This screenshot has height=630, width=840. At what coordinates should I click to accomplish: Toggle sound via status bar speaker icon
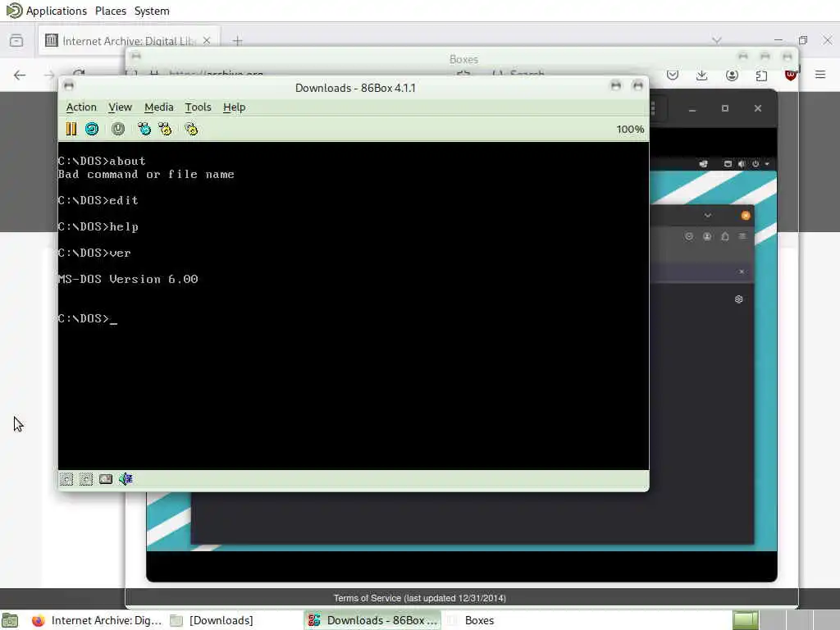click(126, 479)
